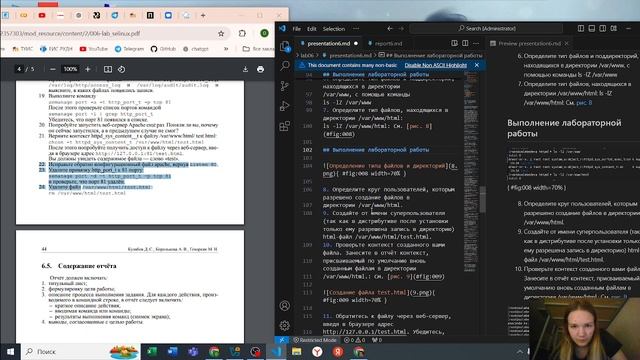This screenshot has height=360, width=640.
Task: Click the Поиск taskbar search box
Action: (x=80, y=351)
